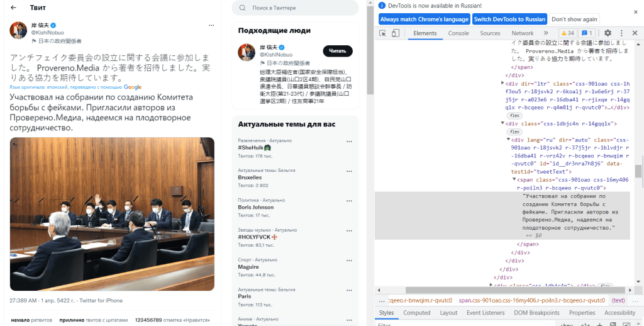Select the Computed pane tab
Viewport: 644px width, 326px height.
pyautogui.click(x=416, y=313)
